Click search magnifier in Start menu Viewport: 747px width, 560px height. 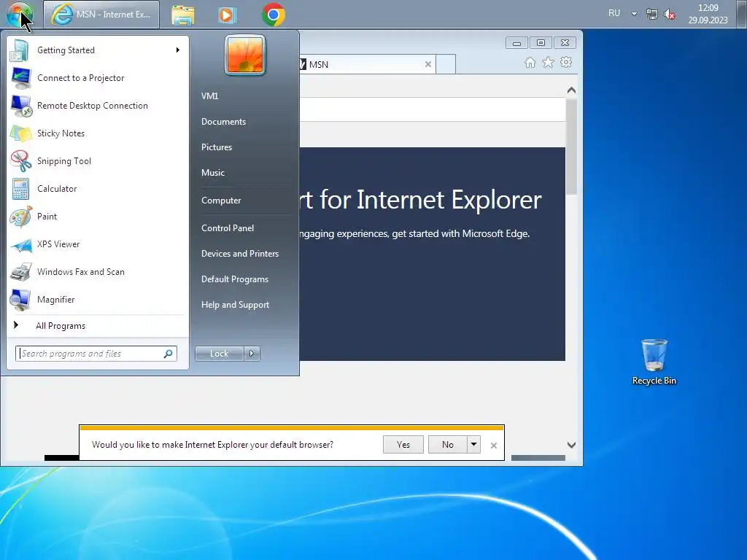169,354
